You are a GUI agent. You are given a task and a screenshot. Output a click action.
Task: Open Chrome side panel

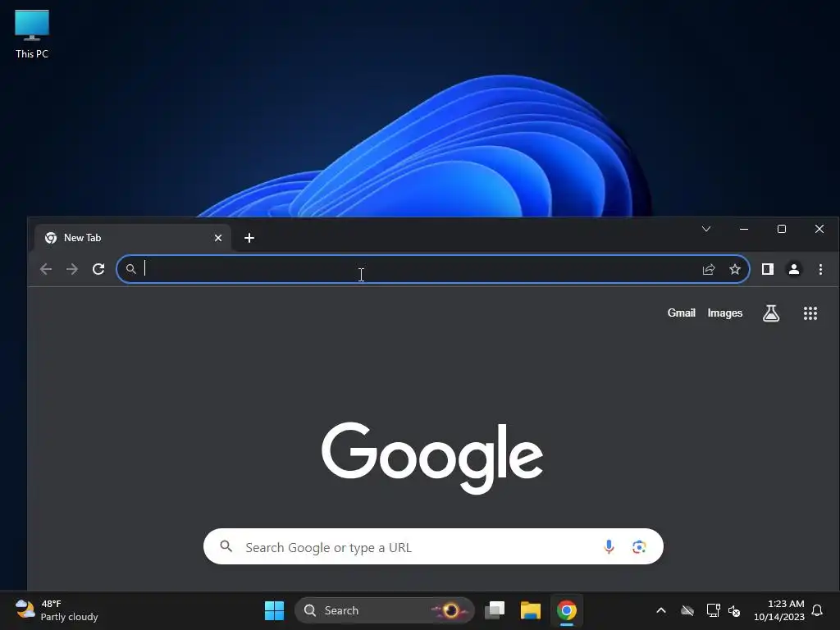point(767,269)
